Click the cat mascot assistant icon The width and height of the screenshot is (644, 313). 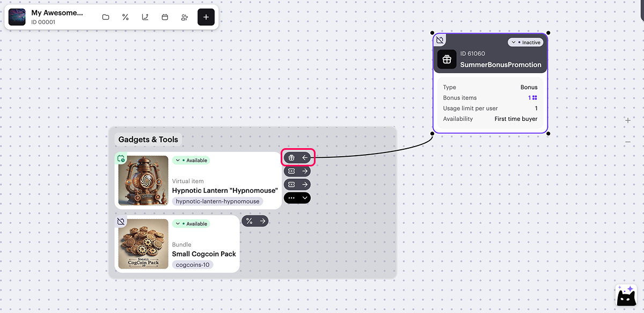click(626, 295)
